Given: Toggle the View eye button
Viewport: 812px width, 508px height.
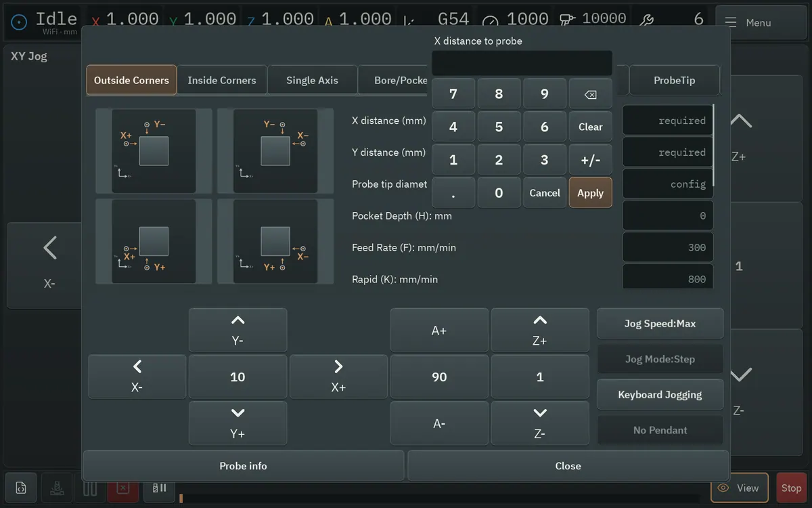Looking at the screenshot, I should point(740,488).
